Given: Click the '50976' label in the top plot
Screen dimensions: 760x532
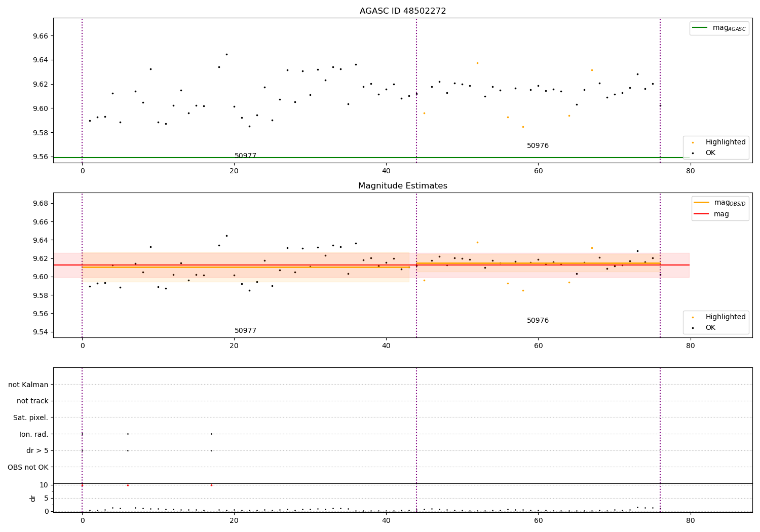Looking at the screenshot, I should point(538,146).
